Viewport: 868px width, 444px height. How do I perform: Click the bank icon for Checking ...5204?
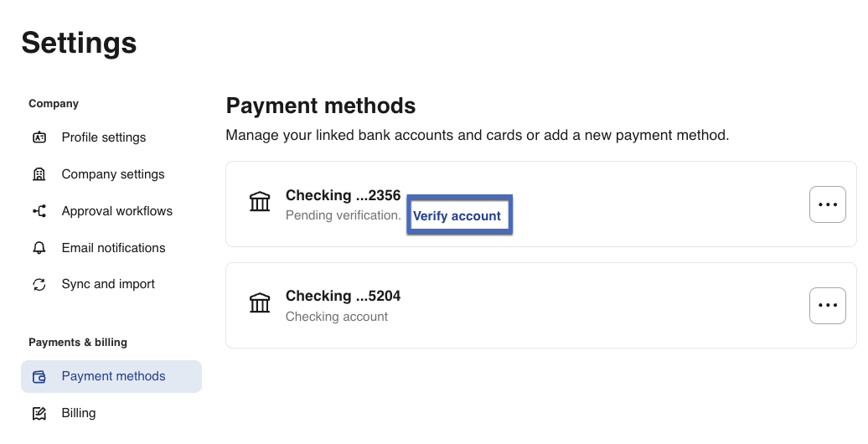[260, 302]
